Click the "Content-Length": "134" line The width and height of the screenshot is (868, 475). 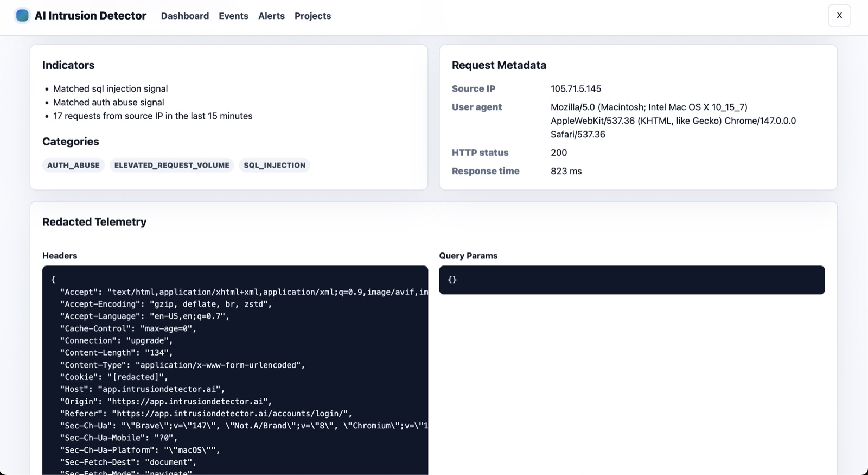coord(116,352)
